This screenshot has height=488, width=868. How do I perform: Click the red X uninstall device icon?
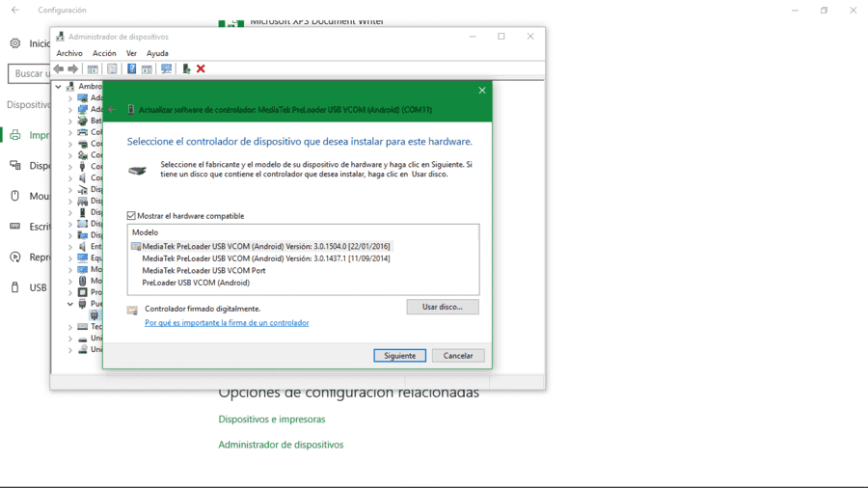coord(201,68)
